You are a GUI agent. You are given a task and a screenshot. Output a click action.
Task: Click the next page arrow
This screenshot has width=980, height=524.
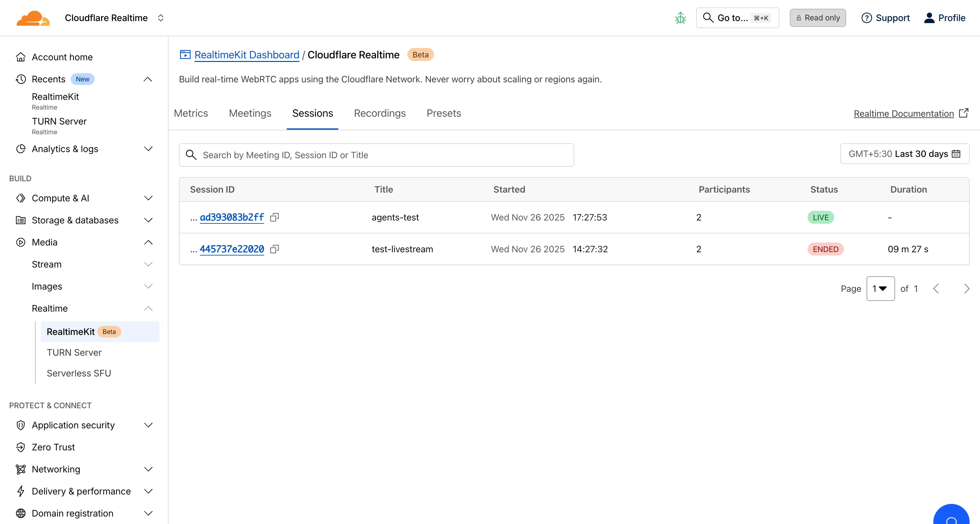967,289
